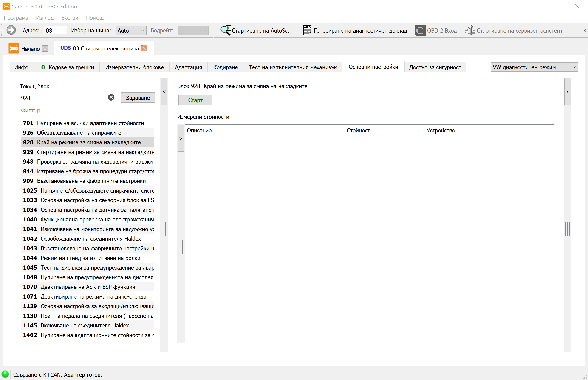The height and width of the screenshot is (380, 588).
Task: Open the Програма menu
Action: (16, 18)
